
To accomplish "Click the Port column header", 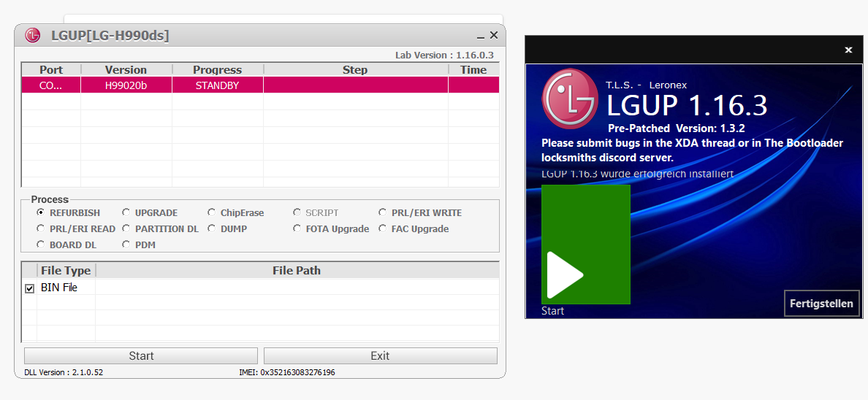I will click(x=51, y=70).
